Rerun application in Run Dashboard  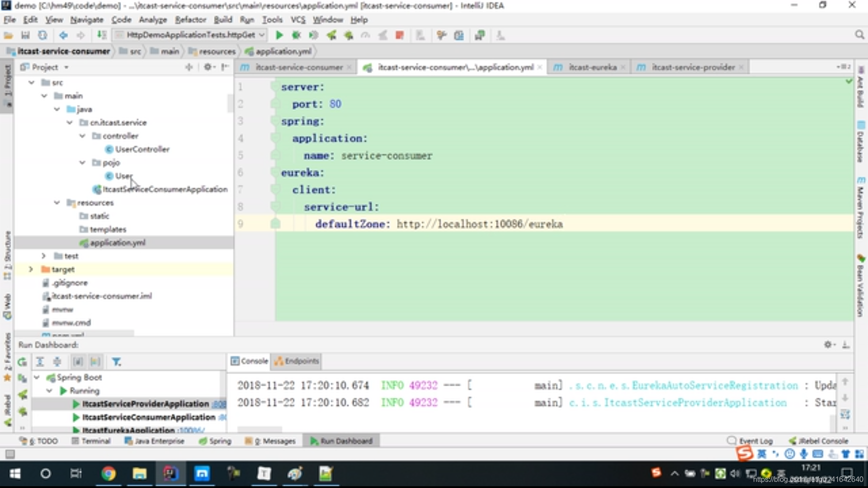tap(22, 362)
